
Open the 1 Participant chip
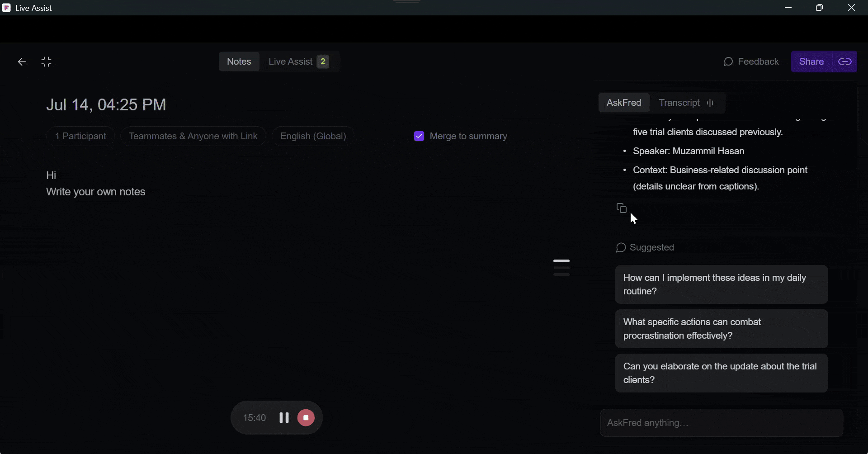(80, 136)
